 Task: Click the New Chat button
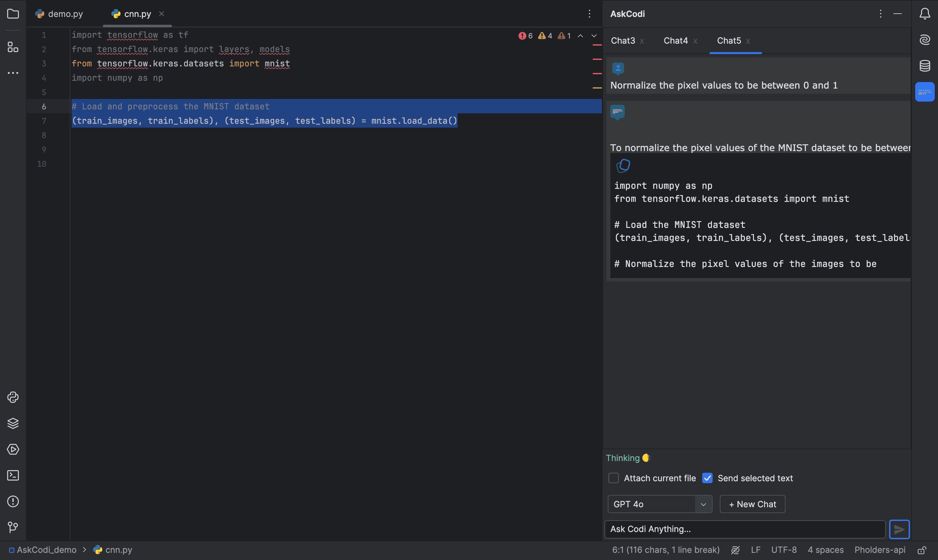click(752, 504)
